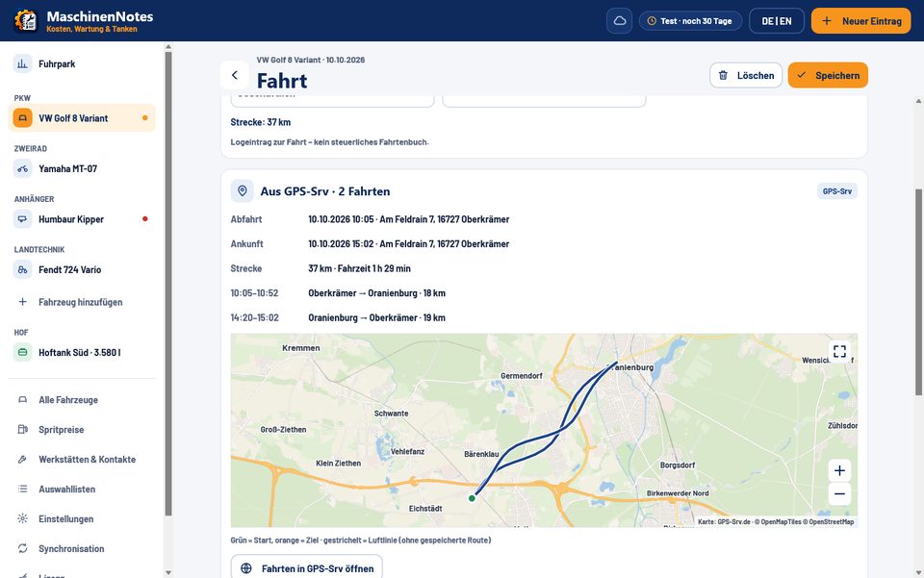Viewport: 924px width, 578px height.
Task: Click the Hoftank Süd tank icon
Action: pyautogui.click(x=22, y=352)
